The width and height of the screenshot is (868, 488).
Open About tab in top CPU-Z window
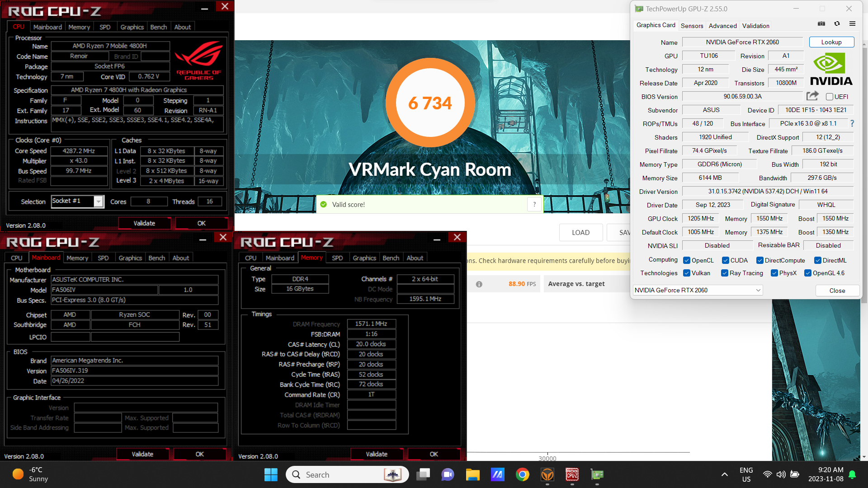coord(183,27)
